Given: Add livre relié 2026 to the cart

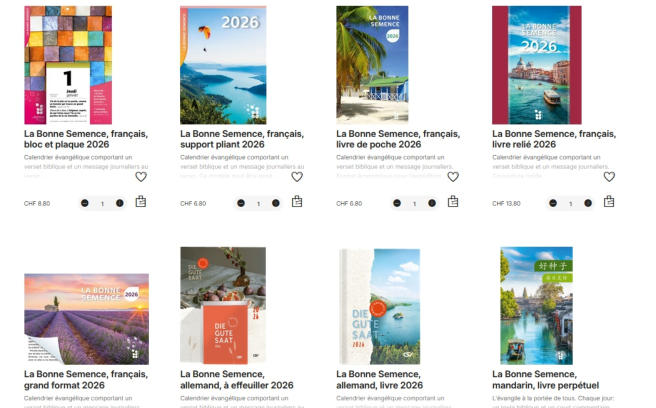Looking at the screenshot, I should pos(609,202).
